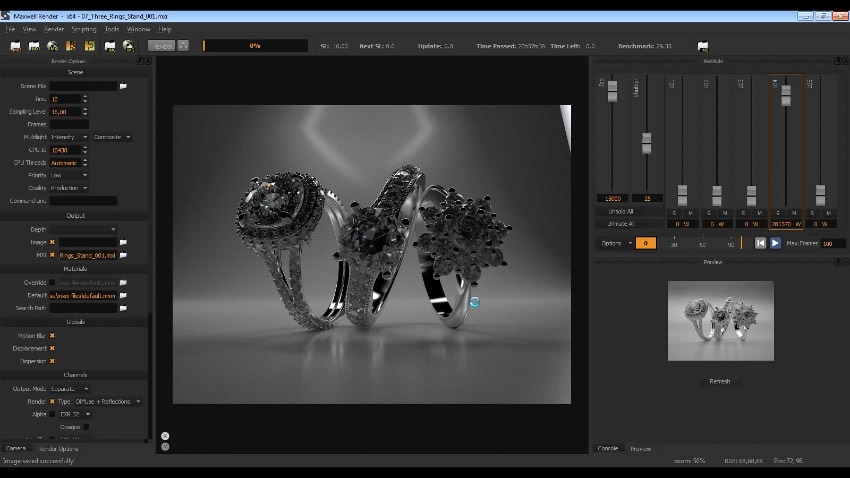Click folder icon next to Search Path field
This screenshot has width=850, height=478.
[x=123, y=308]
